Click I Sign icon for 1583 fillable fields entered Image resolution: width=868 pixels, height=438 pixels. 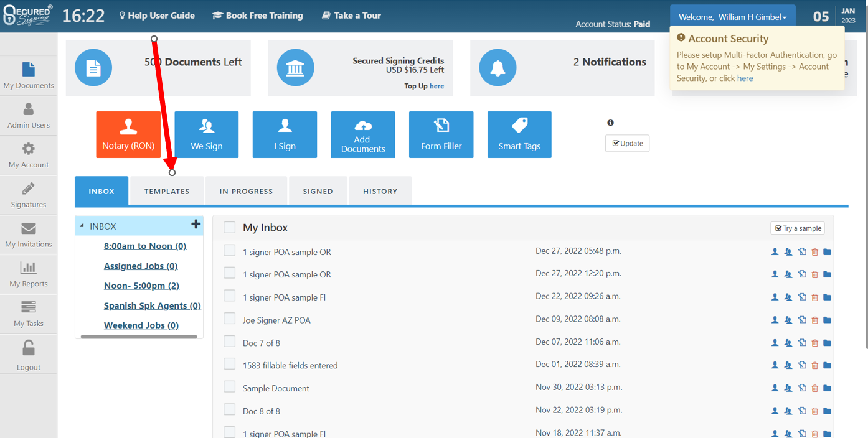(775, 365)
